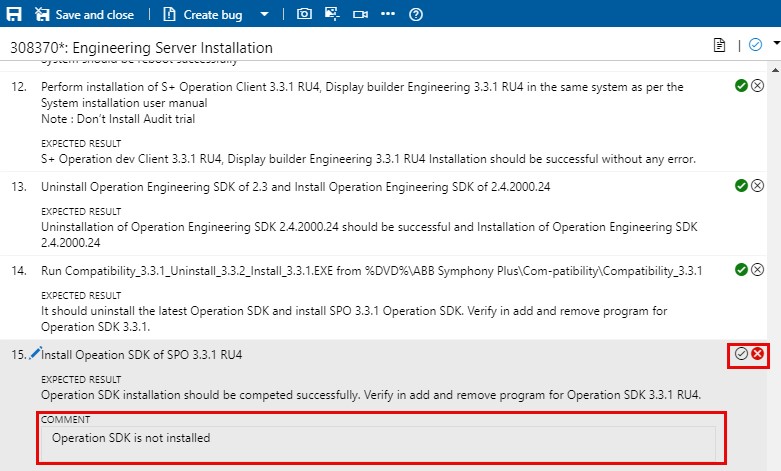The height and width of the screenshot is (471, 781).
Task: Mark step 14 as passed
Action: (741, 269)
